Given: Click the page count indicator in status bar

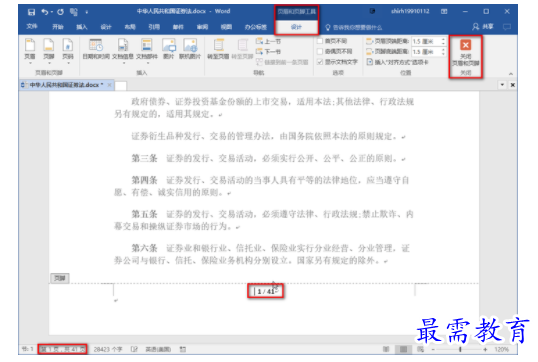Looking at the screenshot, I should [62, 349].
